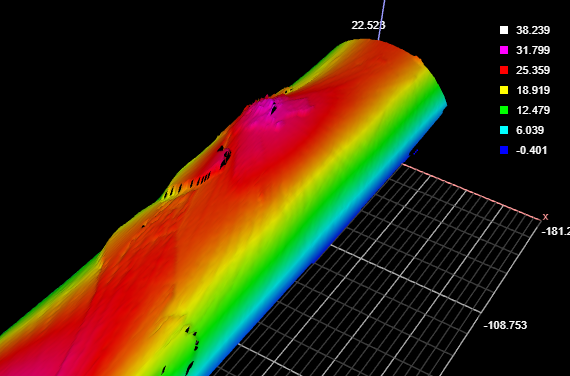Screen dimensions: 570x376
Task: Select the 25.359 legend value label
Action: 533,70
